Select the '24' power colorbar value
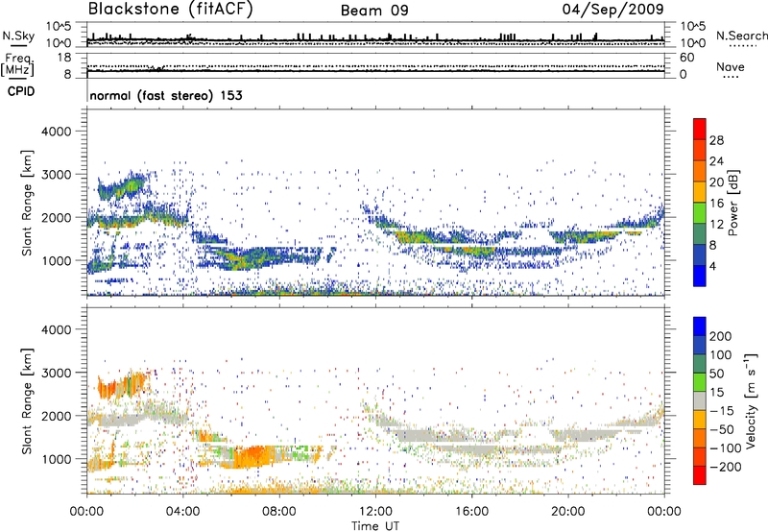Image resolution: width=768 pixels, height=532 pixels. [716, 161]
